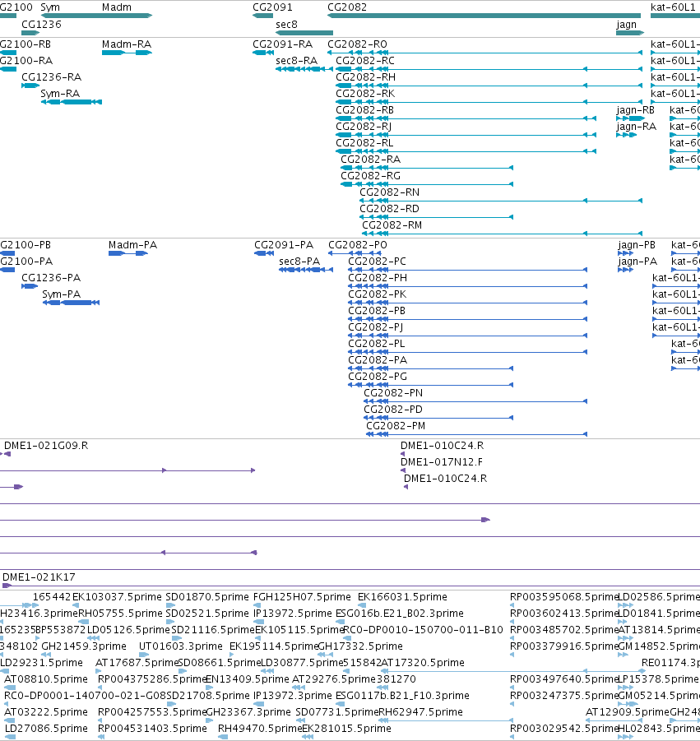Select the Madm gene label

[x=117, y=7]
